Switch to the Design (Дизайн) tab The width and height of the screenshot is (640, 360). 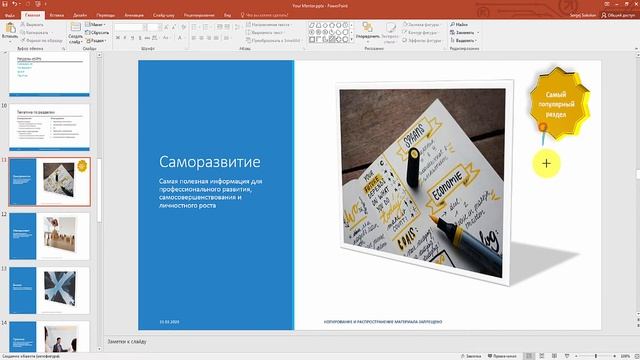(x=80, y=15)
